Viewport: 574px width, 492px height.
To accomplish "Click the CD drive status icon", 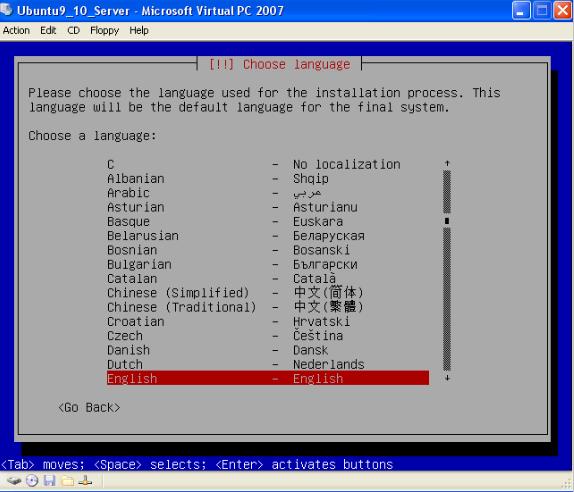I will click(x=32, y=480).
